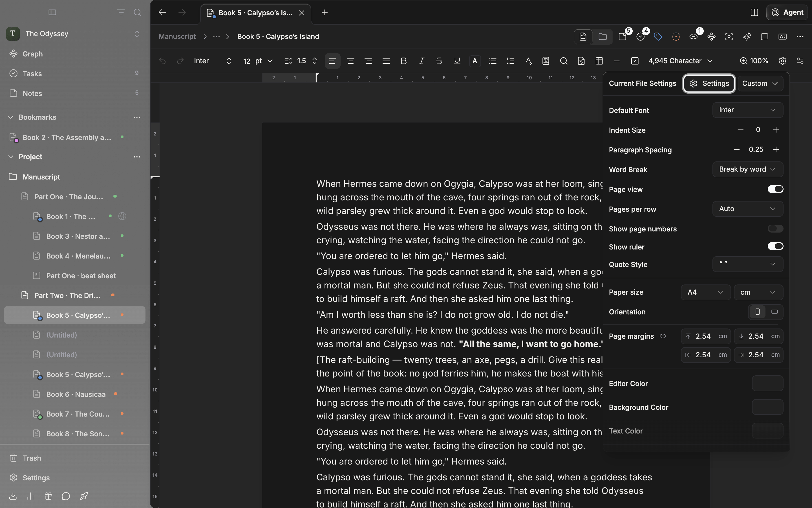This screenshot has width=812, height=508.
Task: Select portrait orientation
Action: coord(757,312)
